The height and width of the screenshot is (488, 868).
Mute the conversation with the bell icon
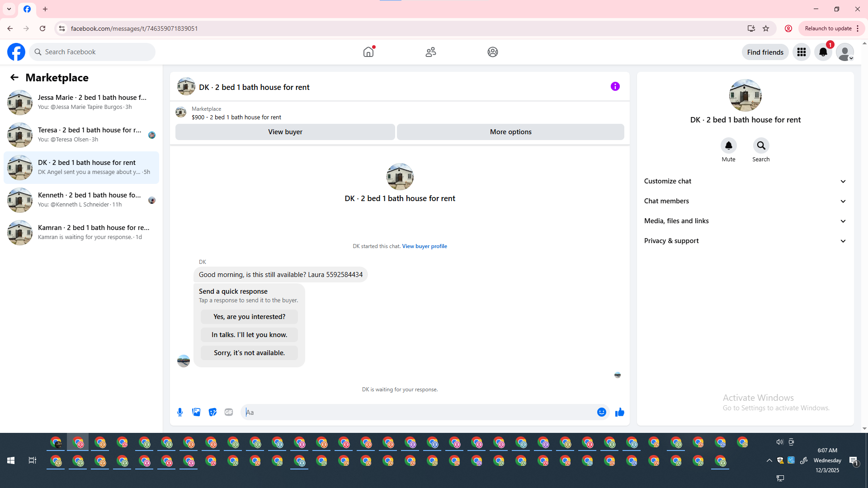729,145
